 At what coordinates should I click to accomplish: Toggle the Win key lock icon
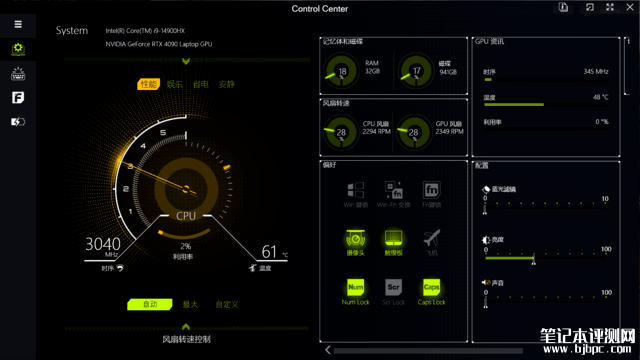[356, 190]
